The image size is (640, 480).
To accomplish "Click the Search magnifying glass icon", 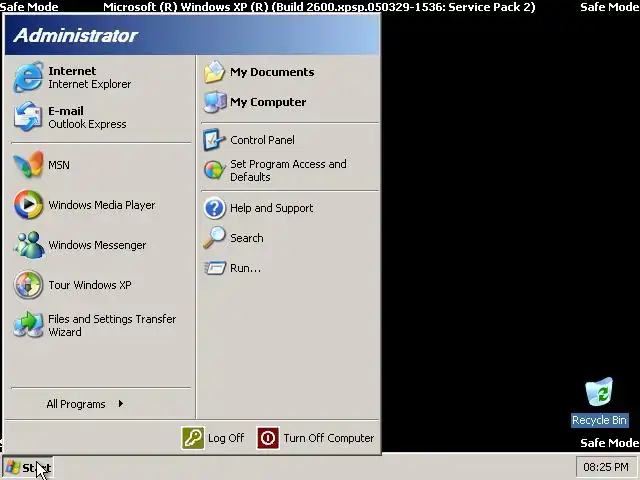I will click(x=214, y=238).
